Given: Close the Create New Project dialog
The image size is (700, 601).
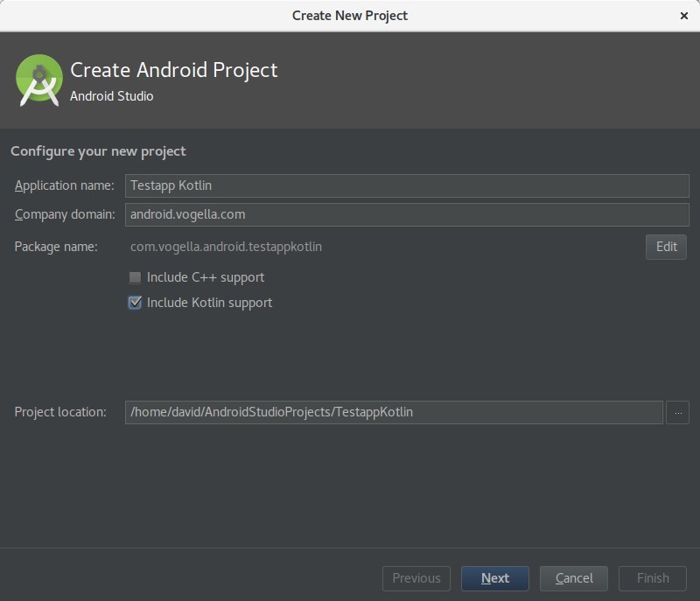Looking at the screenshot, I should point(684,16).
